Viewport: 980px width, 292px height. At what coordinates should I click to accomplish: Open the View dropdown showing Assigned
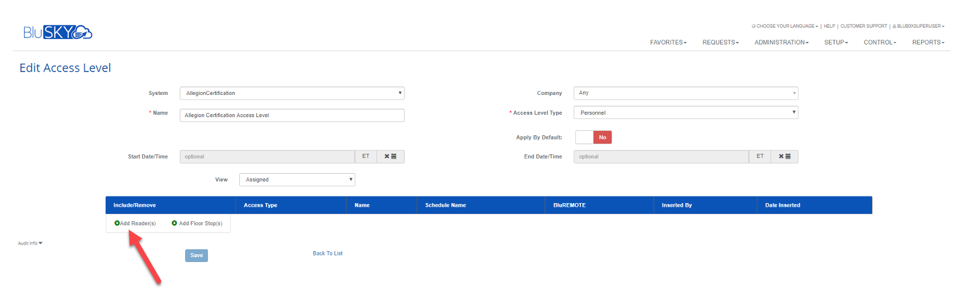click(297, 180)
